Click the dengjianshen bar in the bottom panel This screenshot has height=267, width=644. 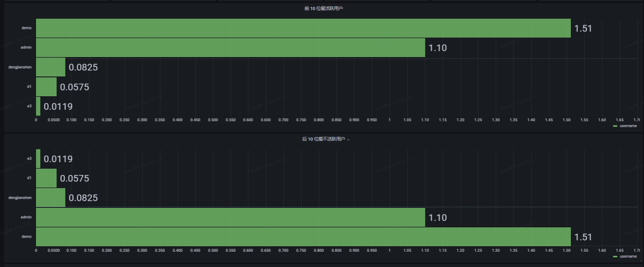coord(50,198)
